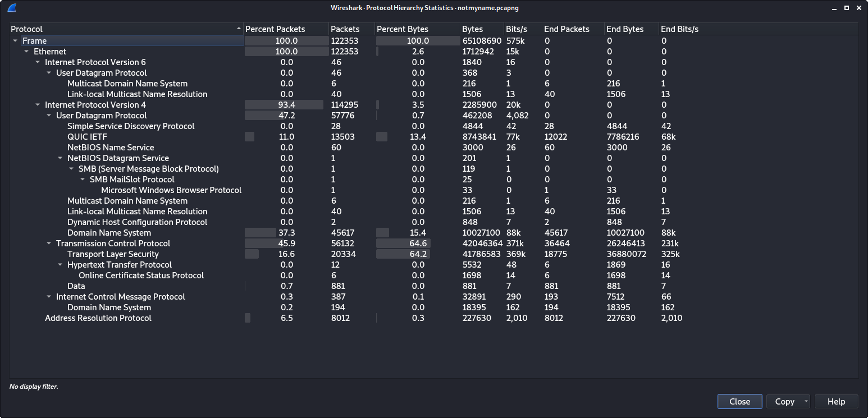The height and width of the screenshot is (418, 868).
Task: Select the Address Resolution Protocol row
Action: 433,318
